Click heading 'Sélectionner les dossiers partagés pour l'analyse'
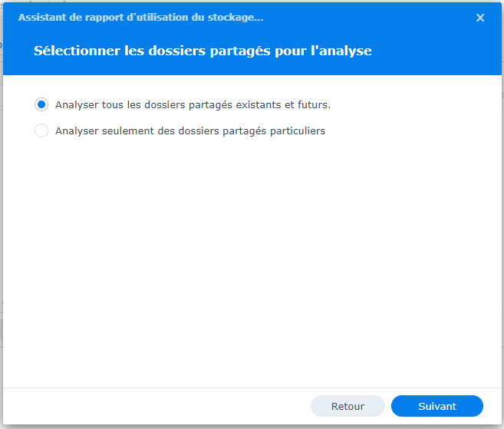504x429 pixels. (x=203, y=51)
